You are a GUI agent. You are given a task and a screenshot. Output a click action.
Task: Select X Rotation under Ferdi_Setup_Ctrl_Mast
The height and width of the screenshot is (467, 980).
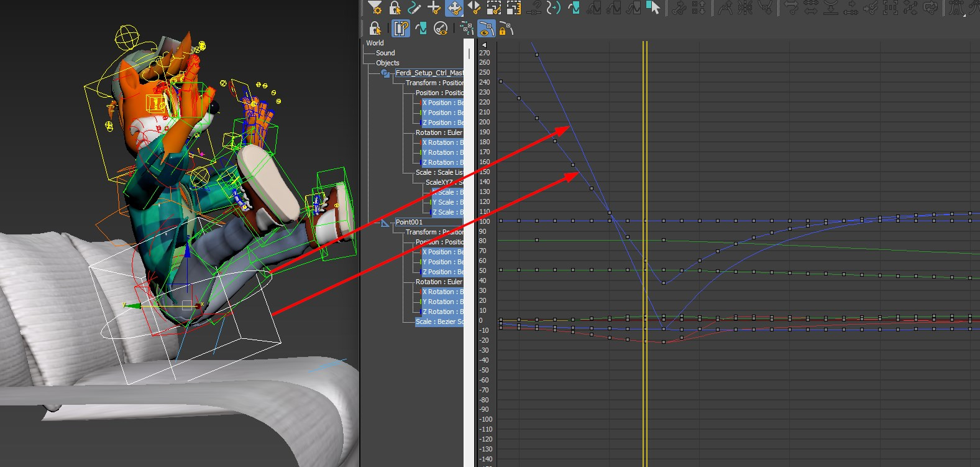pos(442,142)
